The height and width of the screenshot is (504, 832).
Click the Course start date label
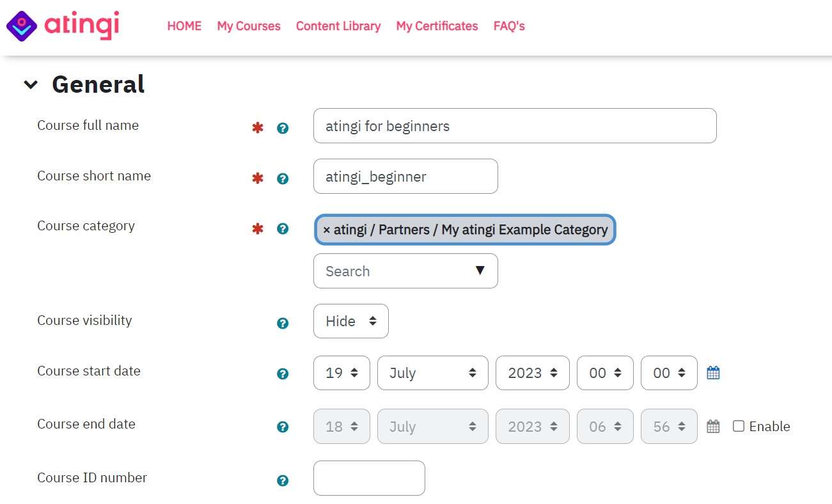[89, 371]
